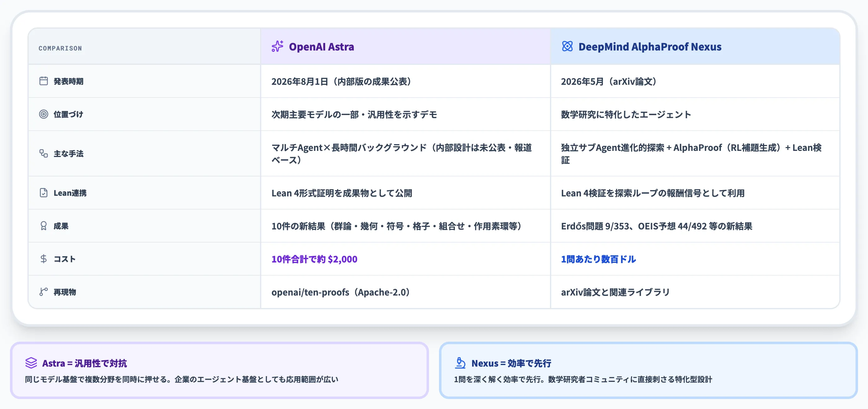Select the OpenAI Astra column heading
The width and height of the screenshot is (868, 409).
[x=321, y=46]
